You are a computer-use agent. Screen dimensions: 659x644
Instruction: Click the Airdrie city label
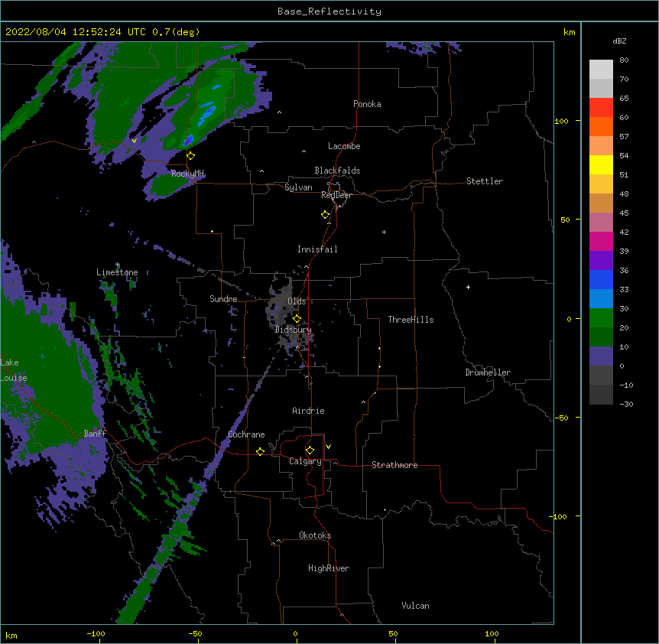click(308, 411)
